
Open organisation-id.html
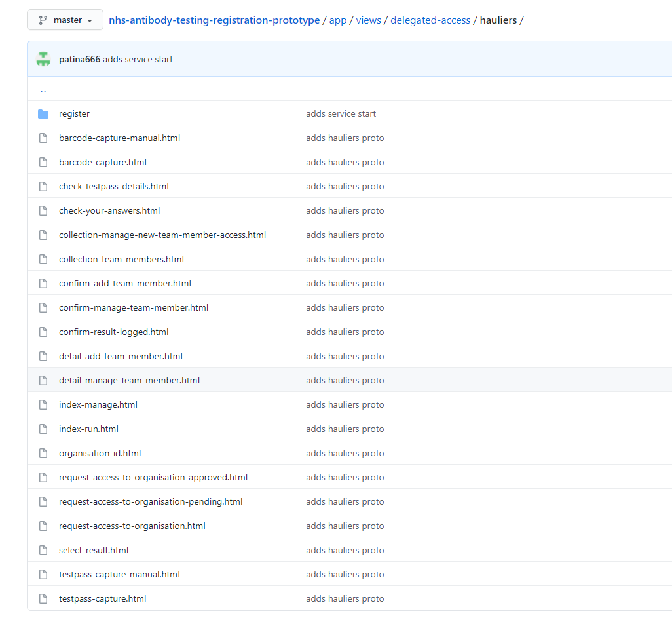coord(100,453)
